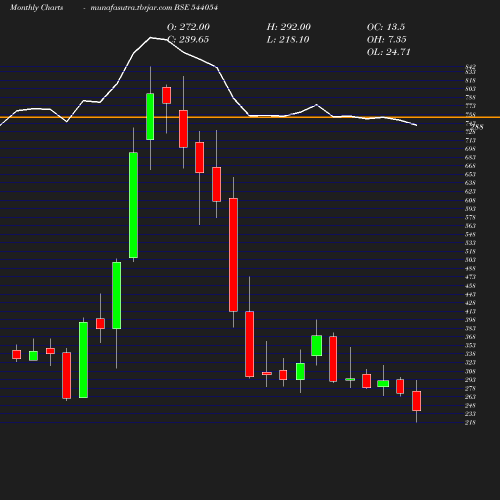This screenshot has height=500, width=500.
Task: Click the tallest green candlestick body
Action: (133, 205)
